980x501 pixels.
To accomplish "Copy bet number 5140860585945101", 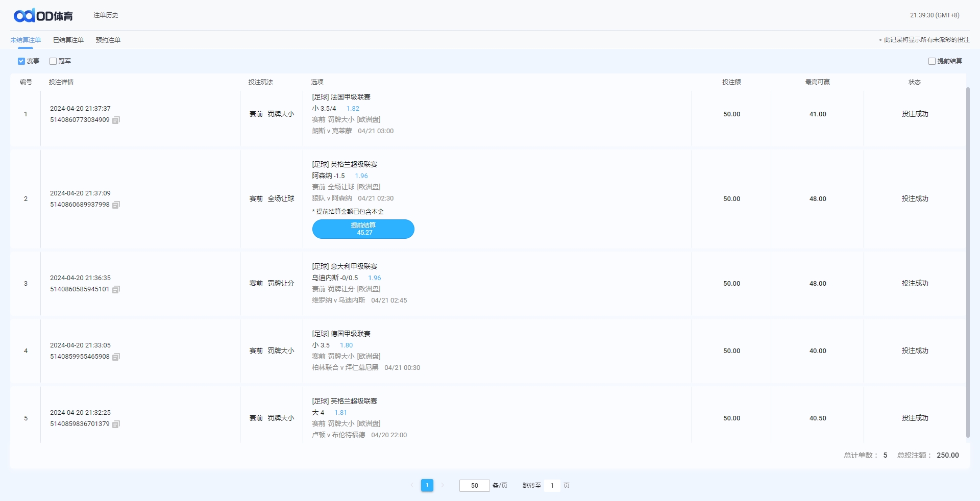I will tap(116, 290).
